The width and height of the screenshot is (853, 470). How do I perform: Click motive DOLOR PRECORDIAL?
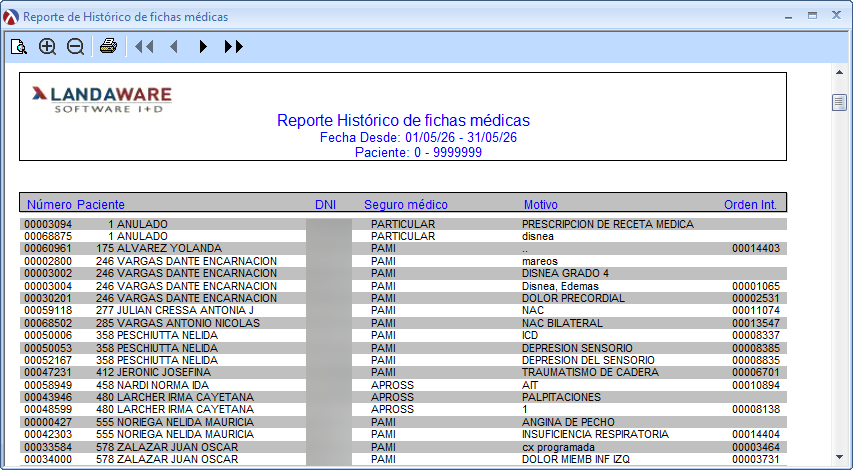tap(573, 298)
